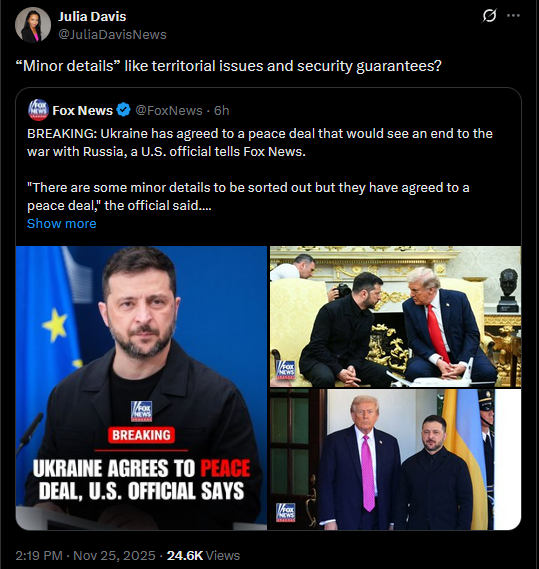Open the Oval Office meeting photo
Image resolution: width=539 pixels, height=569 pixels.
pyautogui.click(x=395, y=316)
